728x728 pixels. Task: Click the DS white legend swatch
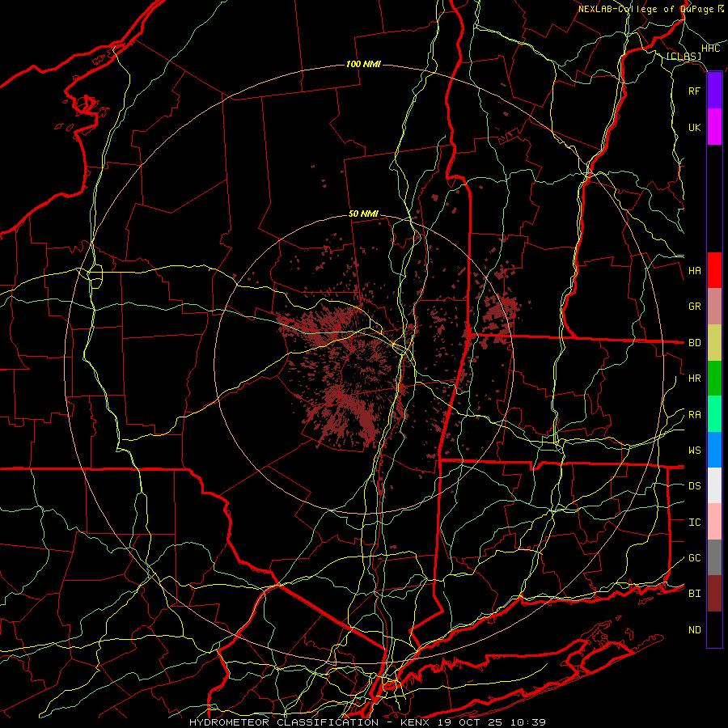(714, 485)
